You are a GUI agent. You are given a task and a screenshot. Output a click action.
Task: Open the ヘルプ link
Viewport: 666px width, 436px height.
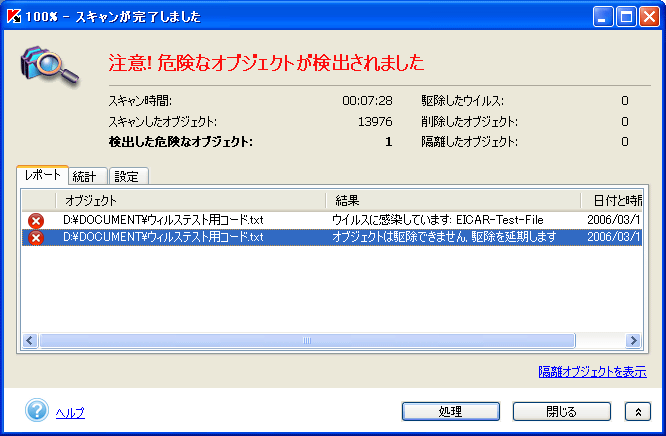[x=70, y=413]
